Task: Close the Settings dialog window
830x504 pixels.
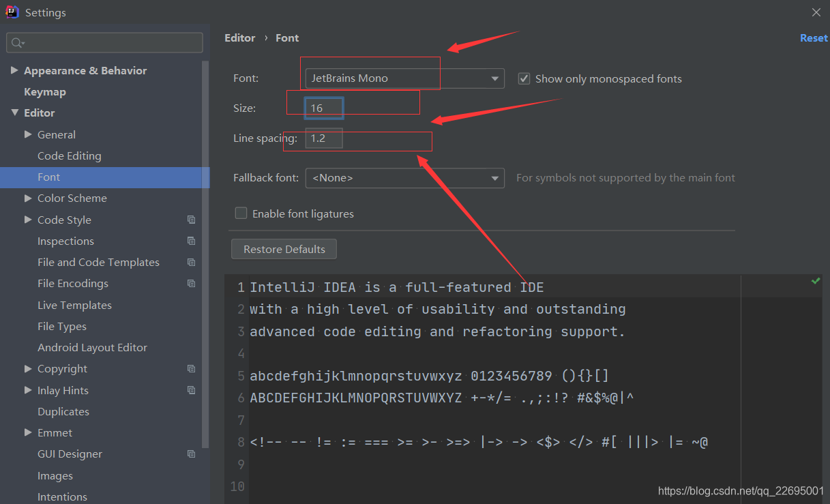Action: coord(816,12)
